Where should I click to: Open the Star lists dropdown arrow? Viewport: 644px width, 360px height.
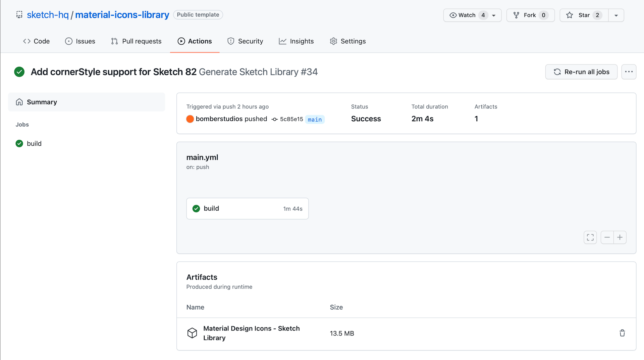tap(616, 15)
